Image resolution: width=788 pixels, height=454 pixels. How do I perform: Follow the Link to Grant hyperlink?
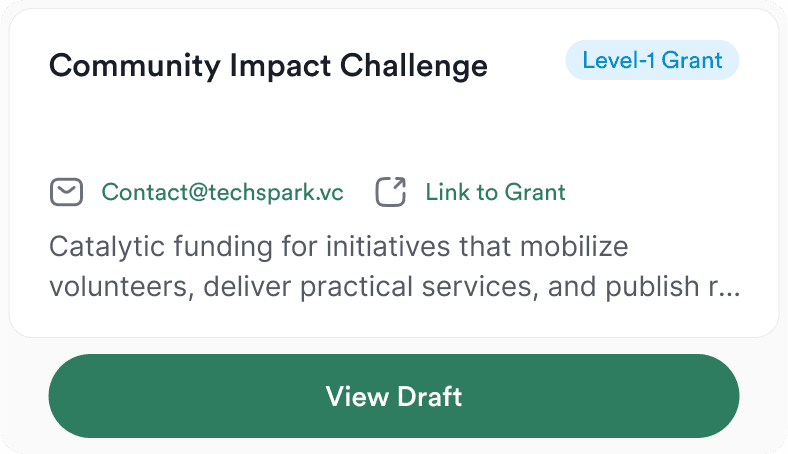[495, 192]
